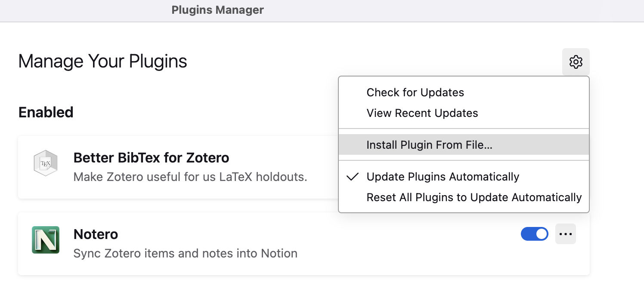This screenshot has width=644, height=288.
Task: Select Reset All Plugins to Update Automatically
Action: click(474, 197)
